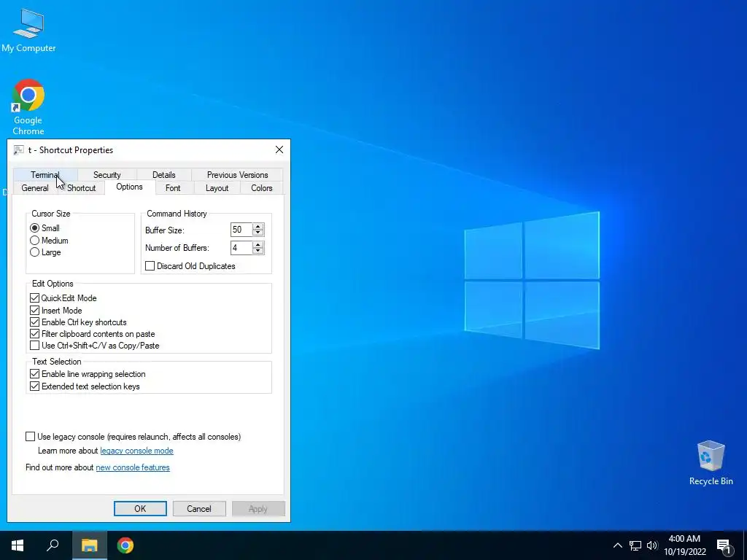The height and width of the screenshot is (560, 747).
Task: Click the Show desktop strip on taskbar
Action: (x=745, y=545)
